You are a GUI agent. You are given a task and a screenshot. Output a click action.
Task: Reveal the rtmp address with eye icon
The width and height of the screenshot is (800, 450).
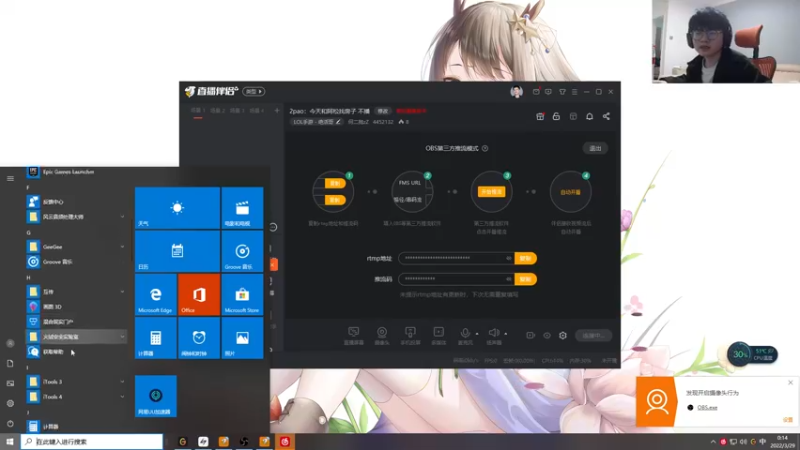509,258
